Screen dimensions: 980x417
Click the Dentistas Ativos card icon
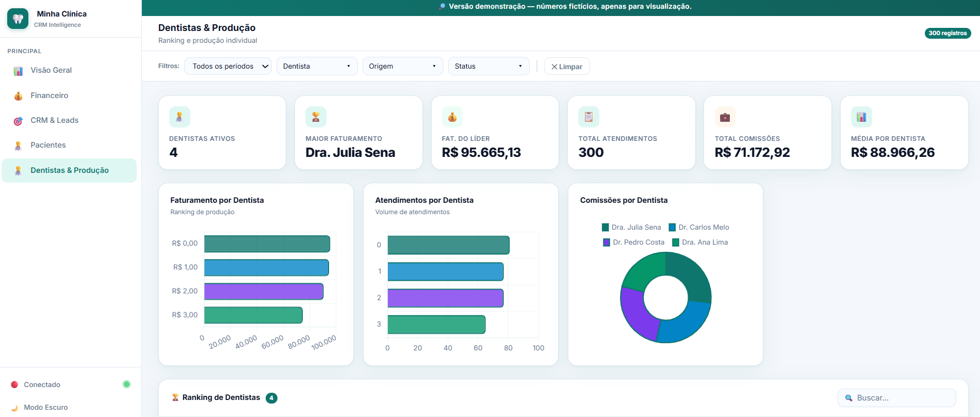[x=179, y=117]
